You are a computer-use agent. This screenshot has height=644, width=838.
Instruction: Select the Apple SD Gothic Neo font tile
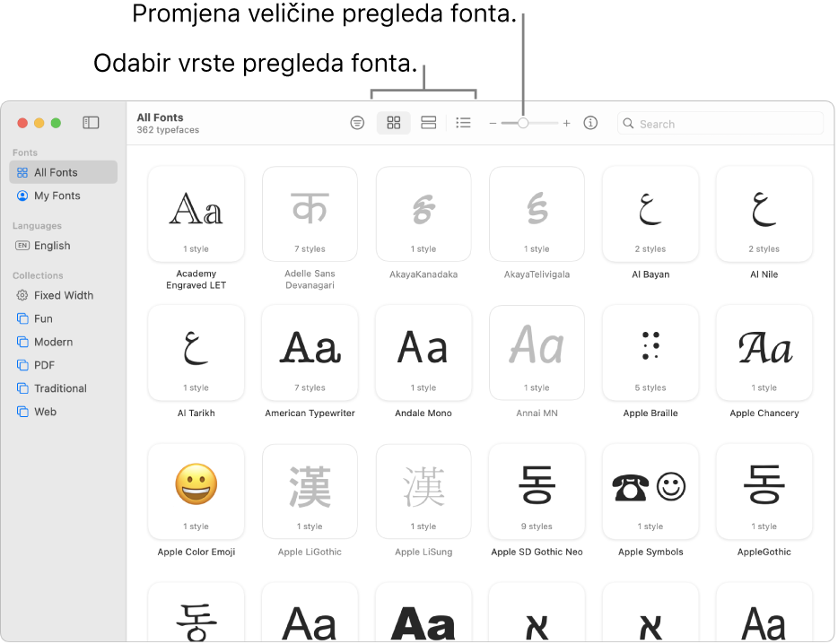point(537,492)
